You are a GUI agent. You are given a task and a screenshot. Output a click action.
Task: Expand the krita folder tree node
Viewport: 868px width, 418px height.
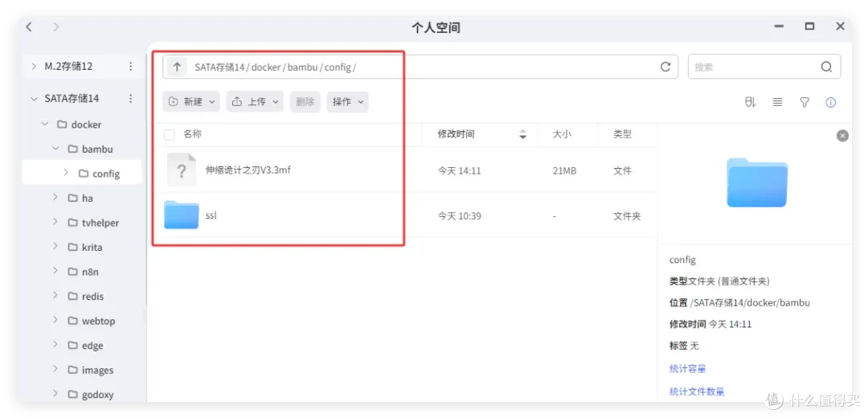click(55, 246)
